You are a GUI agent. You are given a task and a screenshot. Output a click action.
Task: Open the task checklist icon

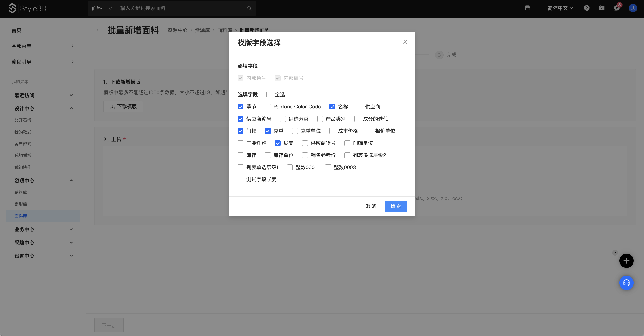pyautogui.click(x=601, y=8)
